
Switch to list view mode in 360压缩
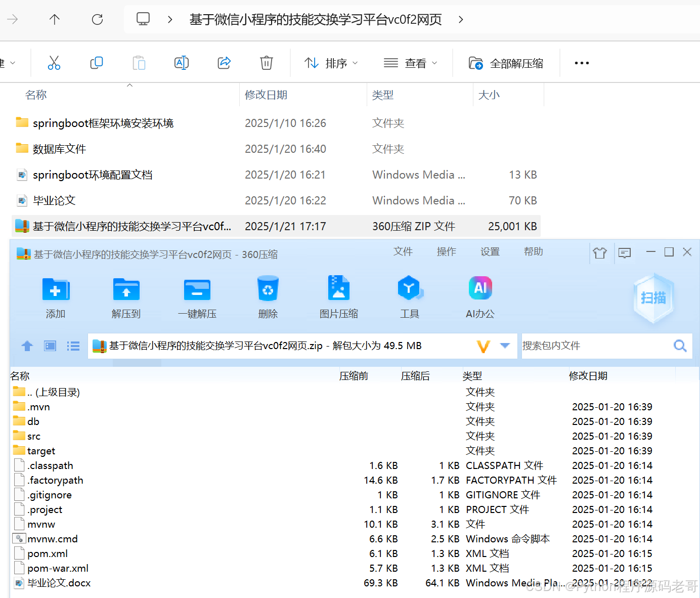pyautogui.click(x=73, y=346)
